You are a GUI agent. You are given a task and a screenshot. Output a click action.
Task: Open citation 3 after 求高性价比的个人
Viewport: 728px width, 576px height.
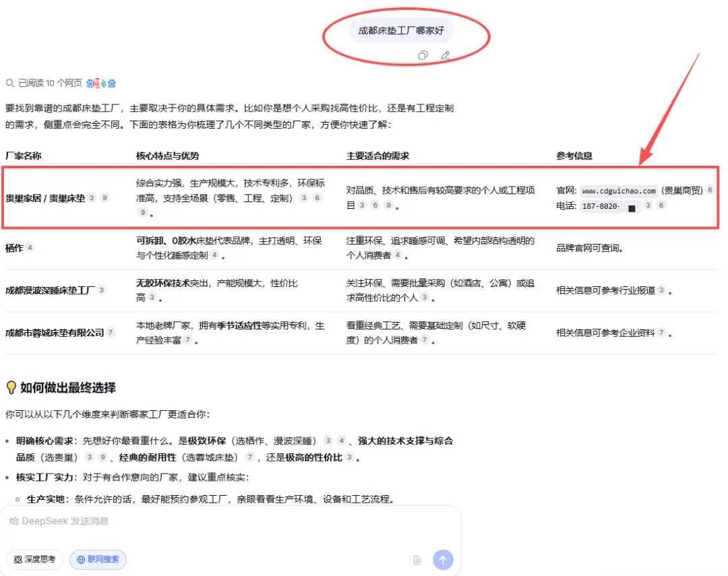pos(425,297)
